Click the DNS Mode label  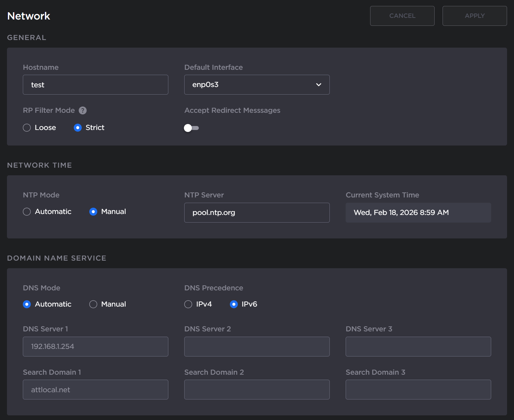pos(42,288)
